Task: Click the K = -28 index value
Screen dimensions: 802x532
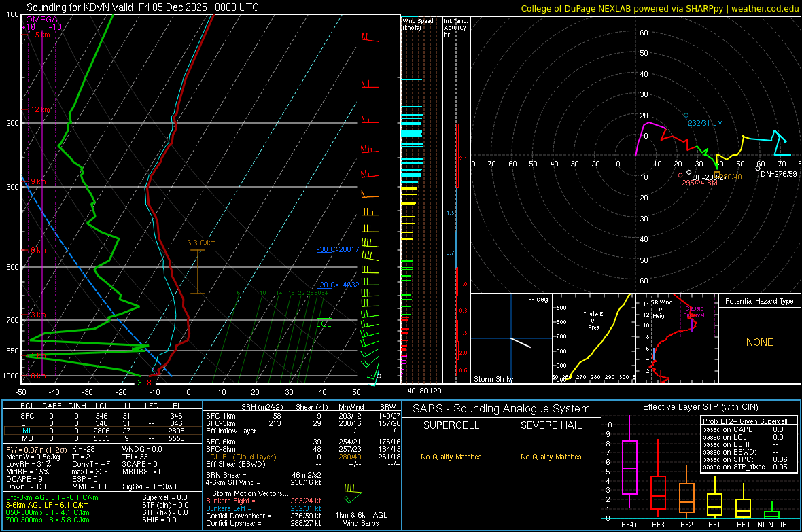Action: tap(84, 449)
